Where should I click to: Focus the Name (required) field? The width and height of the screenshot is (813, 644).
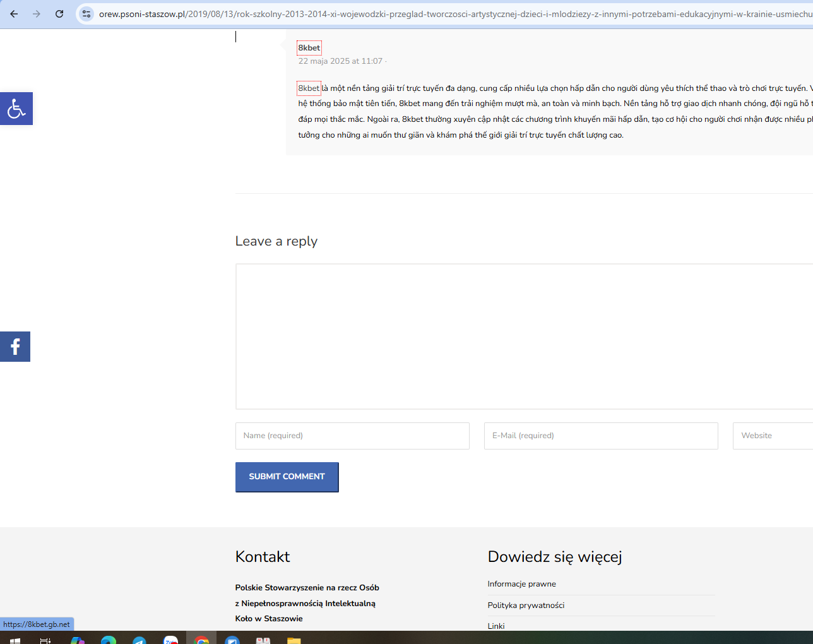tap(352, 436)
